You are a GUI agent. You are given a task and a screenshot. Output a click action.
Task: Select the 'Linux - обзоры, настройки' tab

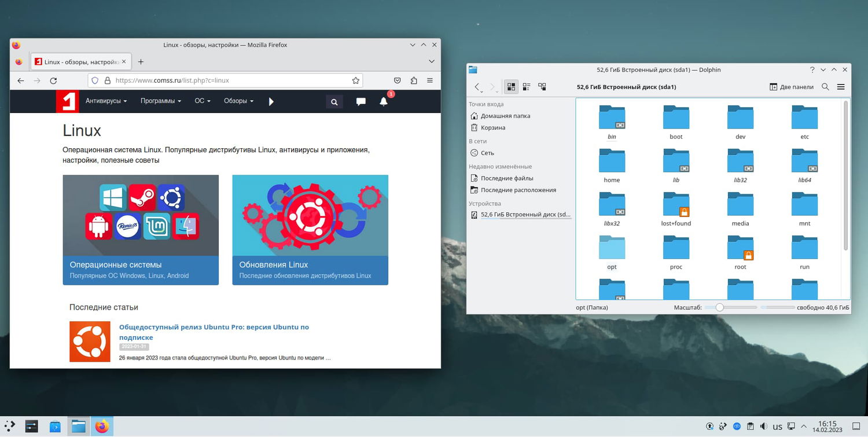tap(81, 61)
